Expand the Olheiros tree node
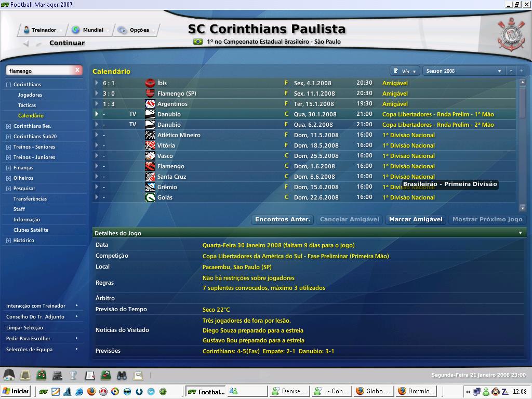Image resolution: width=532 pixels, height=399 pixels. pyautogui.click(x=8, y=179)
